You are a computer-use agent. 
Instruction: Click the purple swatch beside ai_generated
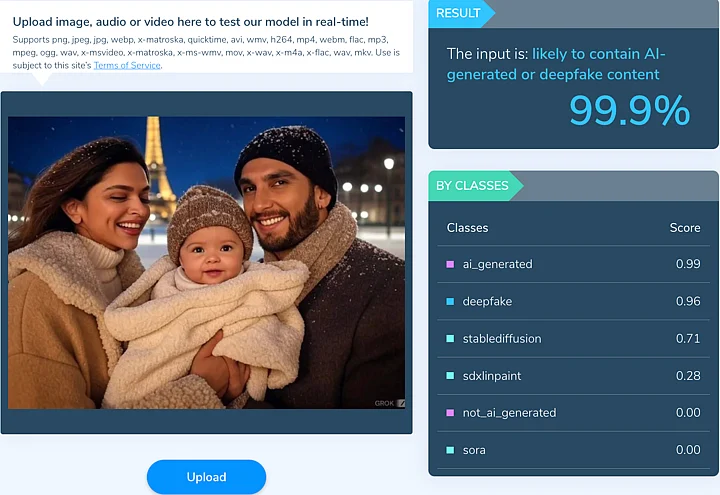(450, 264)
